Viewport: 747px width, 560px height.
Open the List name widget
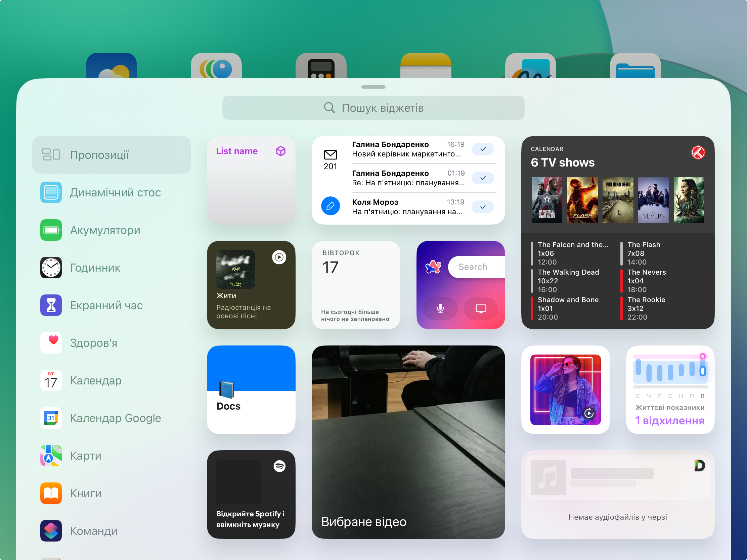[x=251, y=180]
